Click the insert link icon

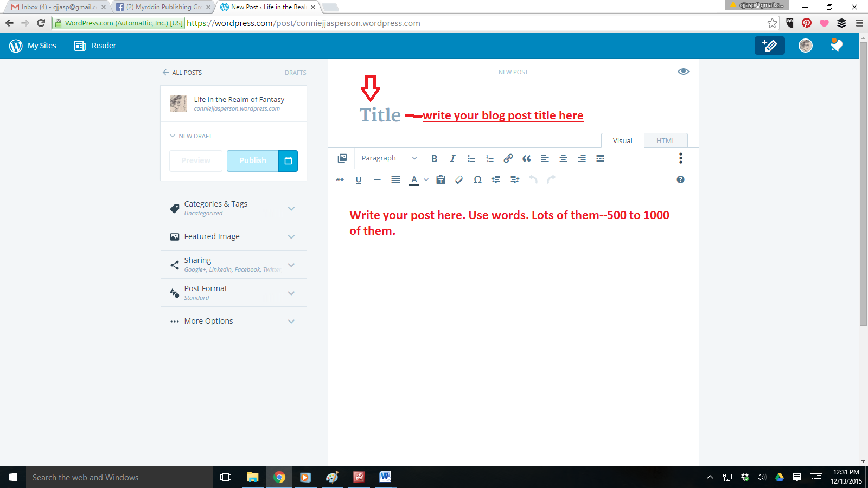pyautogui.click(x=508, y=158)
